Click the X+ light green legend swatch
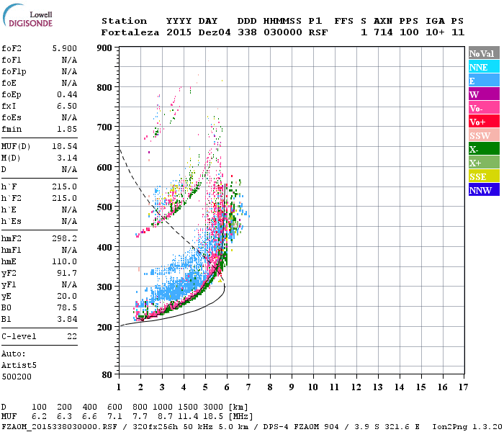The image size is (504, 432). [484, 162]
